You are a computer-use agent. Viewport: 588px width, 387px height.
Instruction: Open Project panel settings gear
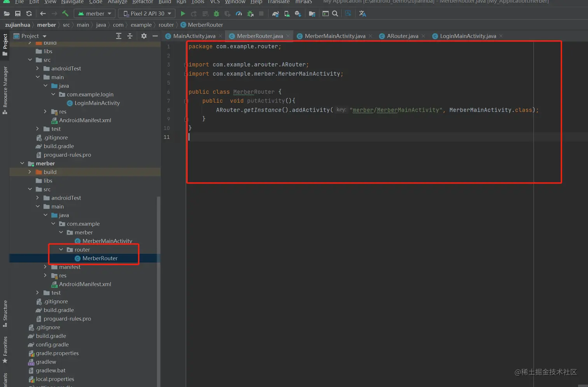click(144, 36)
